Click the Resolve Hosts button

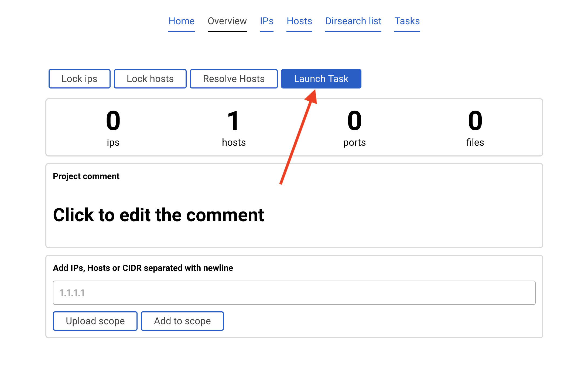tap(234, 79)
